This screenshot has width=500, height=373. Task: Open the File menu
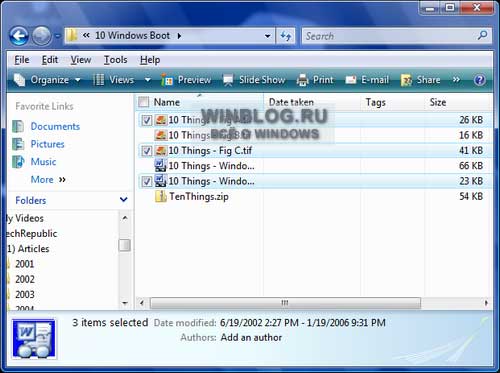click(x=22, y=60)
